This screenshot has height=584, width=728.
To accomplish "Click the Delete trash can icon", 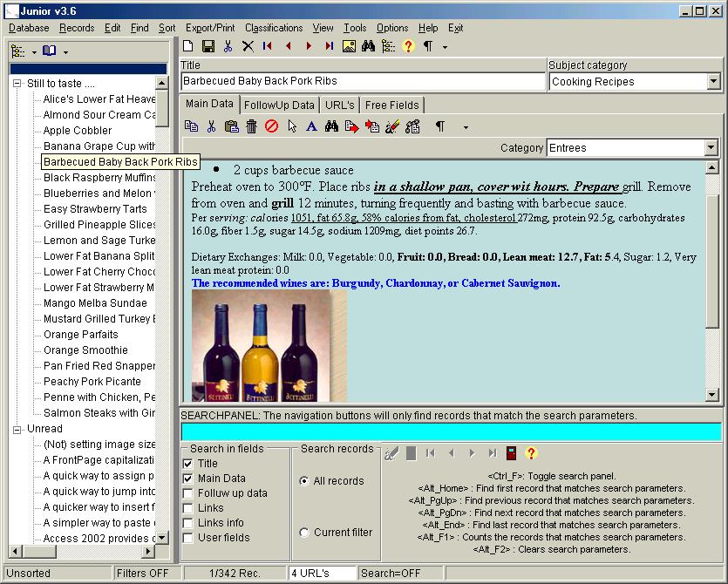I will 250,126.
